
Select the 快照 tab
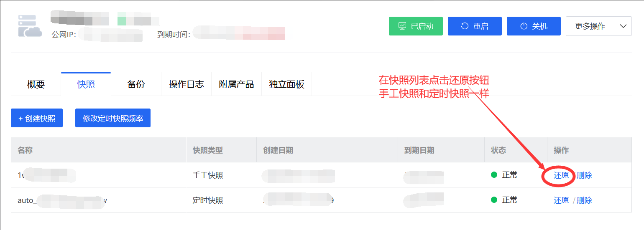pos(86,84)
